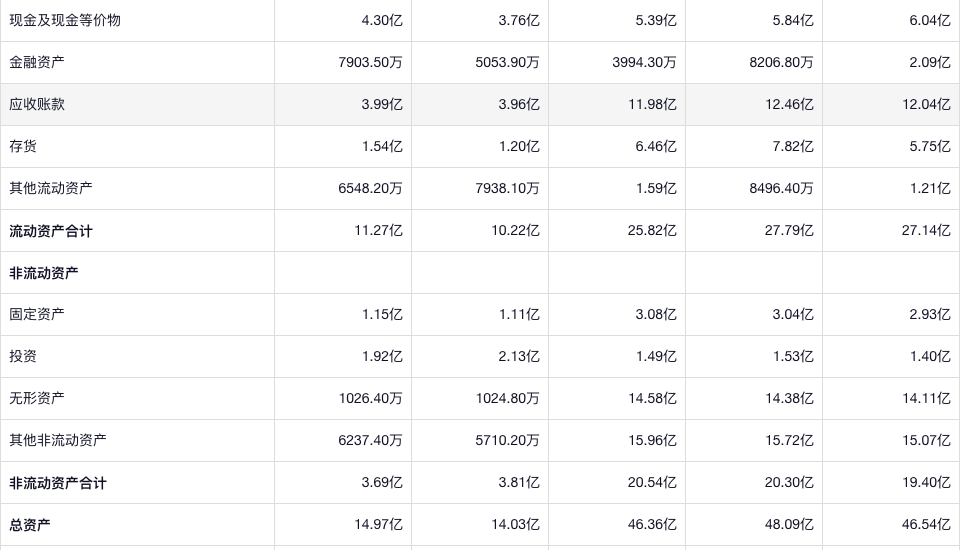Click the 其他流动资产 row label
Viewport: 962px width, 550px height.
click(x=51, y=188)
